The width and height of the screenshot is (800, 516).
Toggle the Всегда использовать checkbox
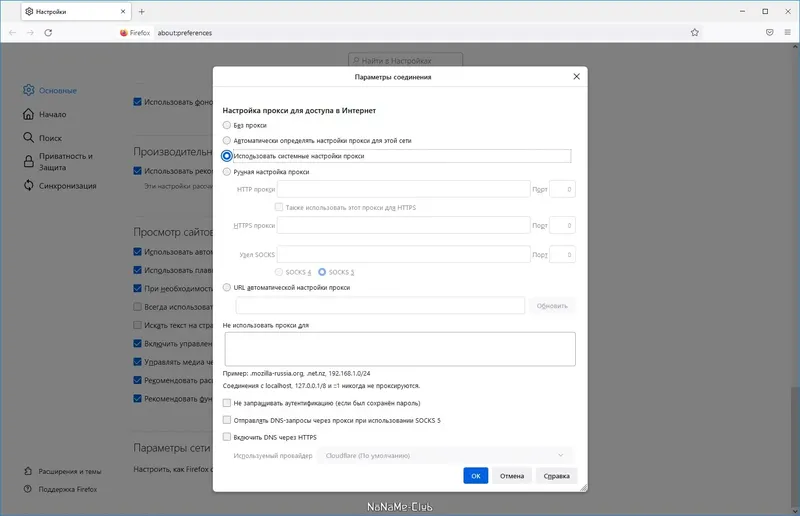coord(137,307)
